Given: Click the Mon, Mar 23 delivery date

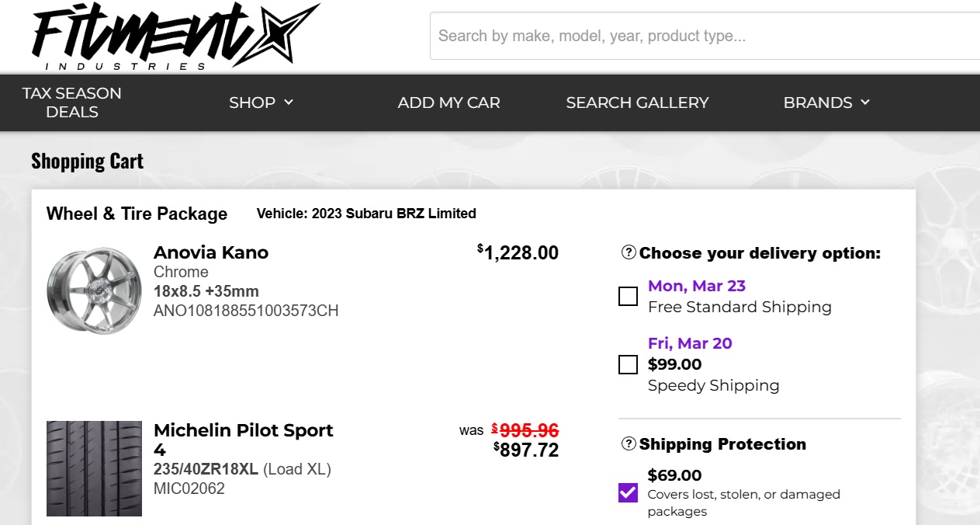Looking at the screenshot, I should click(x=697, y=286).
